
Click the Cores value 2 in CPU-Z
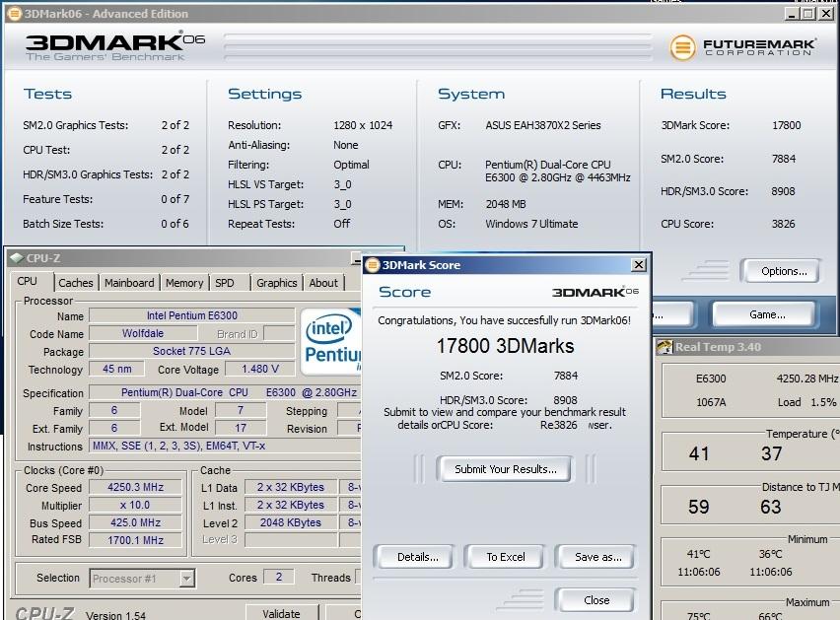(279, 577)
